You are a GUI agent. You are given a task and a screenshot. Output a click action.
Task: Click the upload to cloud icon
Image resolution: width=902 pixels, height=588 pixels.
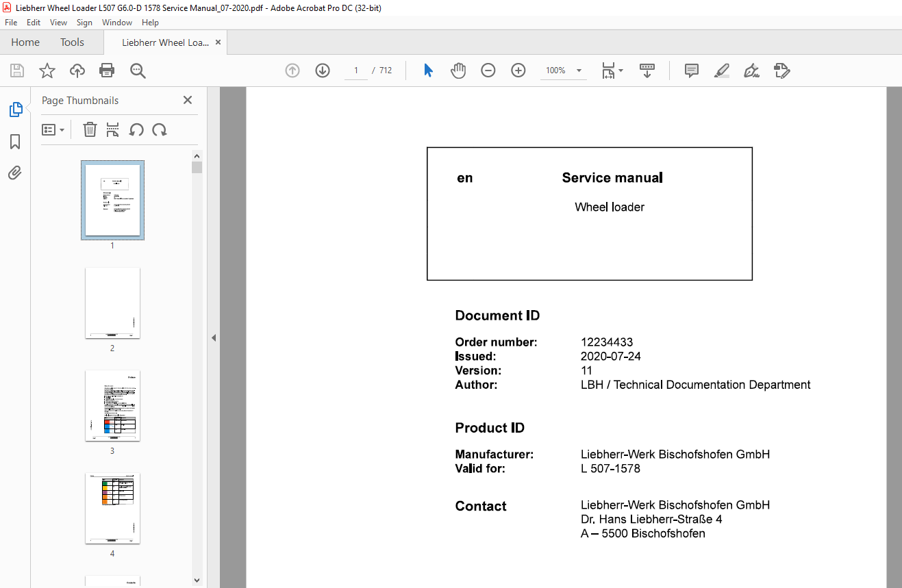[x=77, y=71]
